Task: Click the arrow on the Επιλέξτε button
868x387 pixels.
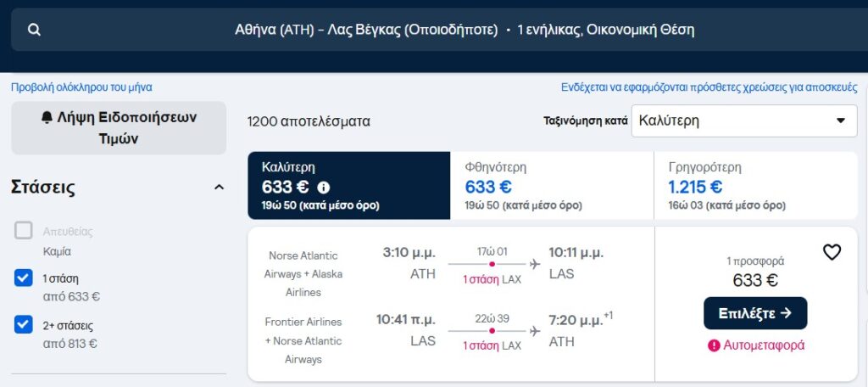Action: (786, 313)
